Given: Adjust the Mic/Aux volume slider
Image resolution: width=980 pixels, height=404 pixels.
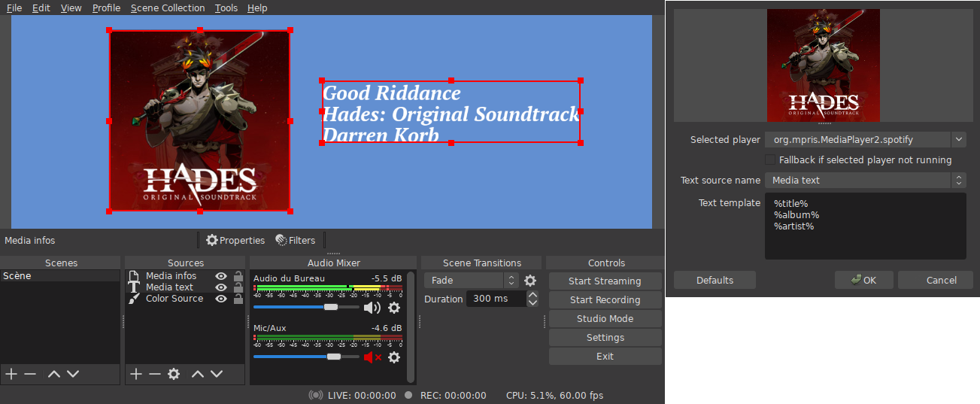Looking at the screenshot, I should click(x=306, y=357).
